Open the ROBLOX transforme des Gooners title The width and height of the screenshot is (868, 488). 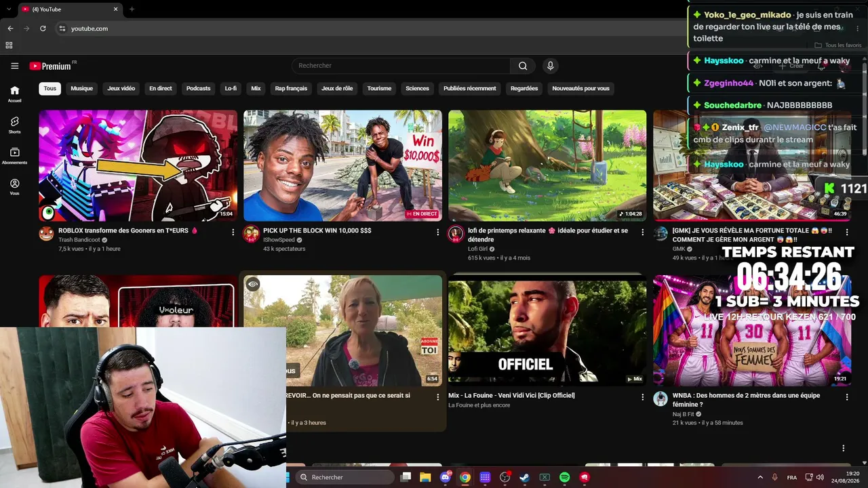[128, 230]
